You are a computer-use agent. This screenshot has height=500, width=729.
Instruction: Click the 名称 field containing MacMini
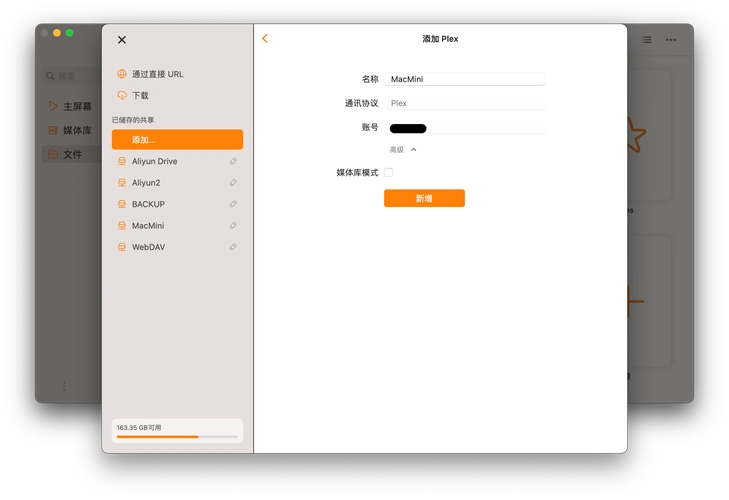(465, 79)
